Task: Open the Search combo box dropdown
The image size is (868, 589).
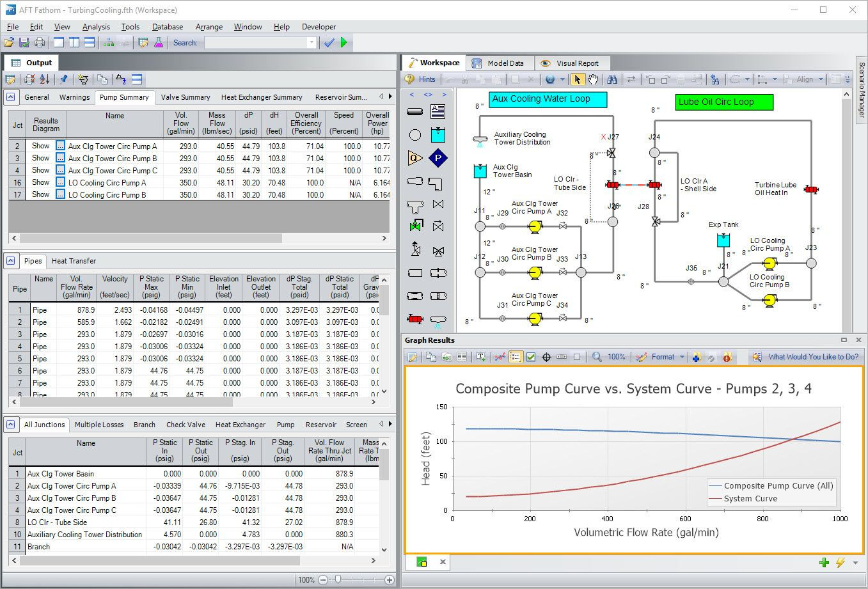Action: (x=312, y=43)
